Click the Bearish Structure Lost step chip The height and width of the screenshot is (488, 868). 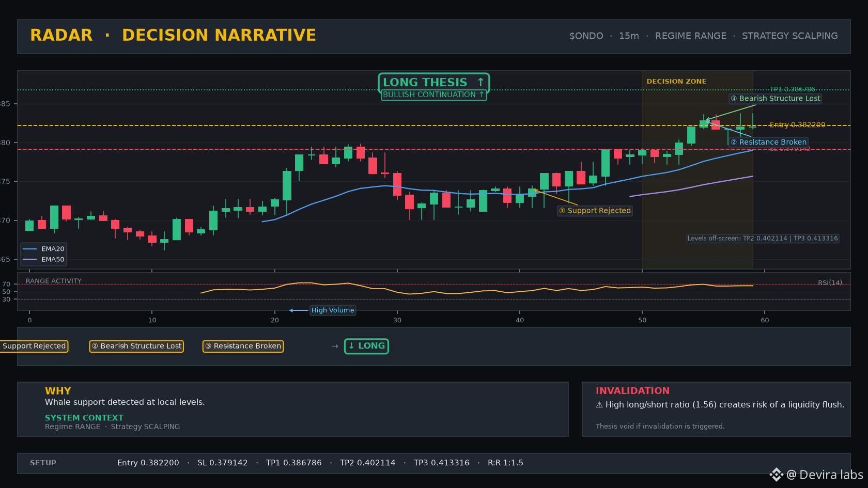pos(136,346)
